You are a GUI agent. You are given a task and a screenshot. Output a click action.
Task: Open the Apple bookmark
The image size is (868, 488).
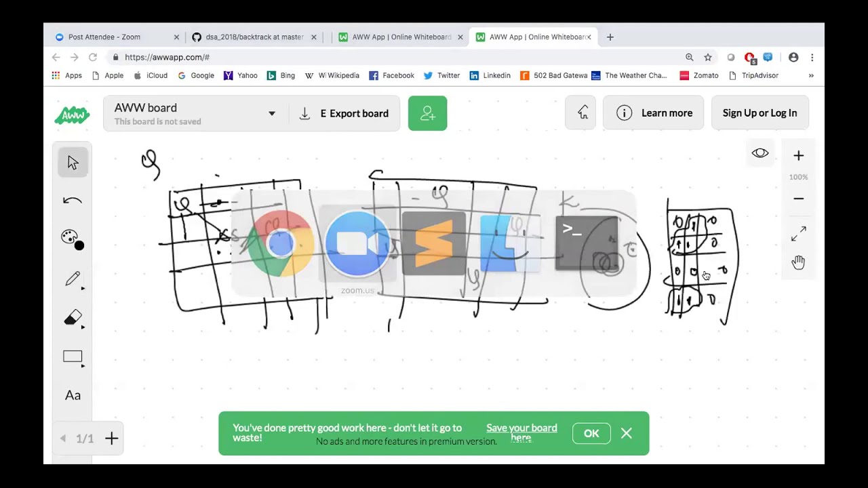pyautogui.click(x=107, y=76)
